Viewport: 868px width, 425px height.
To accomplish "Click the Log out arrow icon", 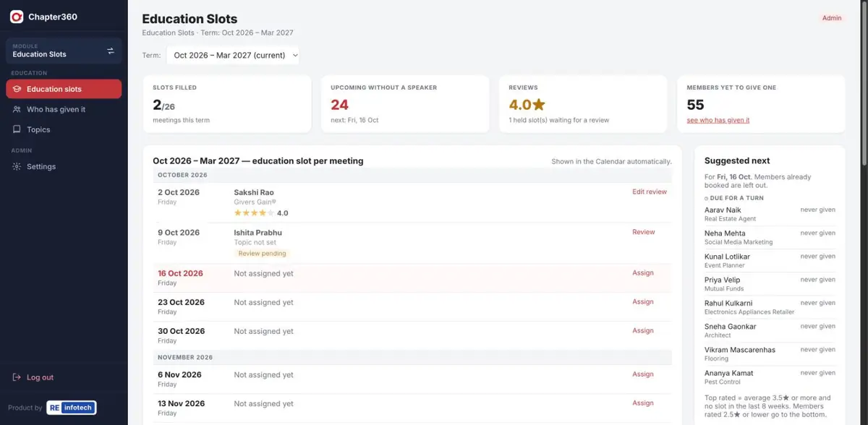I will point(17,377).
